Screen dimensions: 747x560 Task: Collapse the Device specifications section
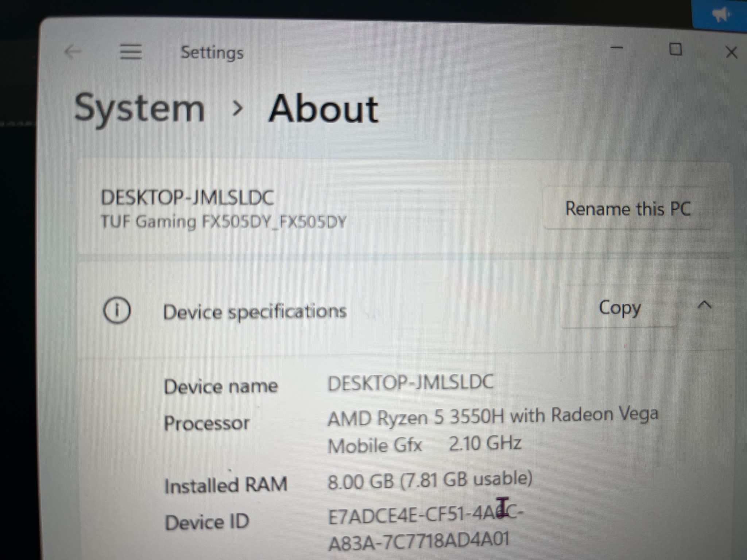coord(704,305)
